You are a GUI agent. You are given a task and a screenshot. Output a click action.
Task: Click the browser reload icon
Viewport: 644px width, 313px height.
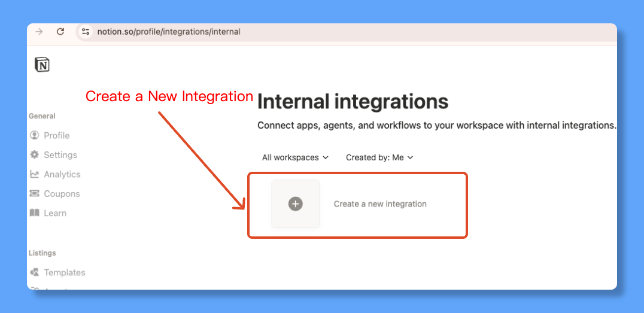60,32
